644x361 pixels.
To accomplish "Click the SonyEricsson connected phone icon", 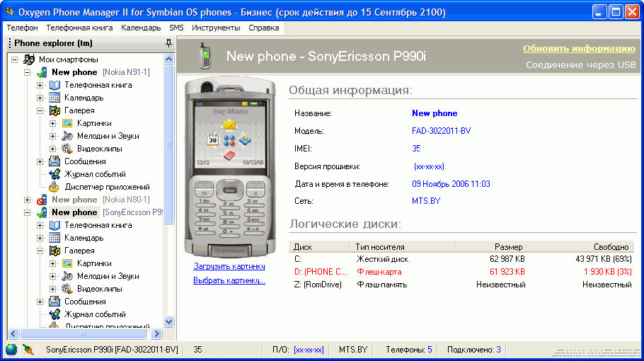I will pos(42,212).
